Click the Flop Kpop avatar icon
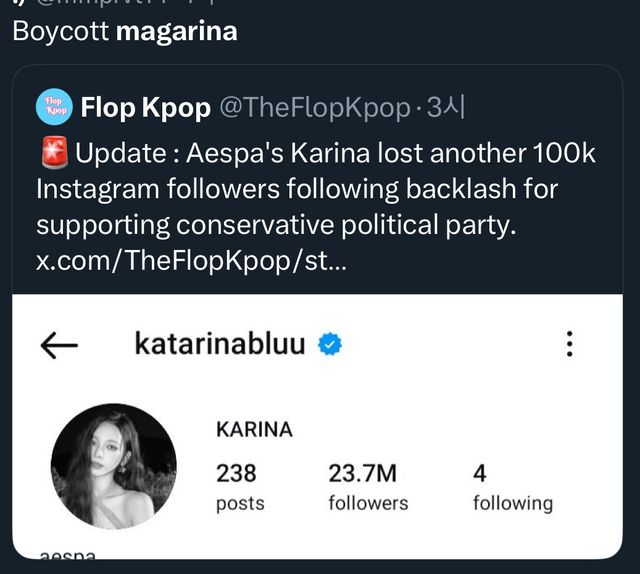This screenshot has width=640, height=574. tap(54, 107)
